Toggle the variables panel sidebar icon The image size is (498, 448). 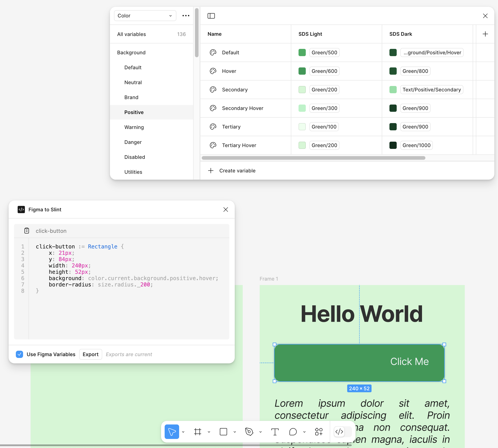click(211, 16)
